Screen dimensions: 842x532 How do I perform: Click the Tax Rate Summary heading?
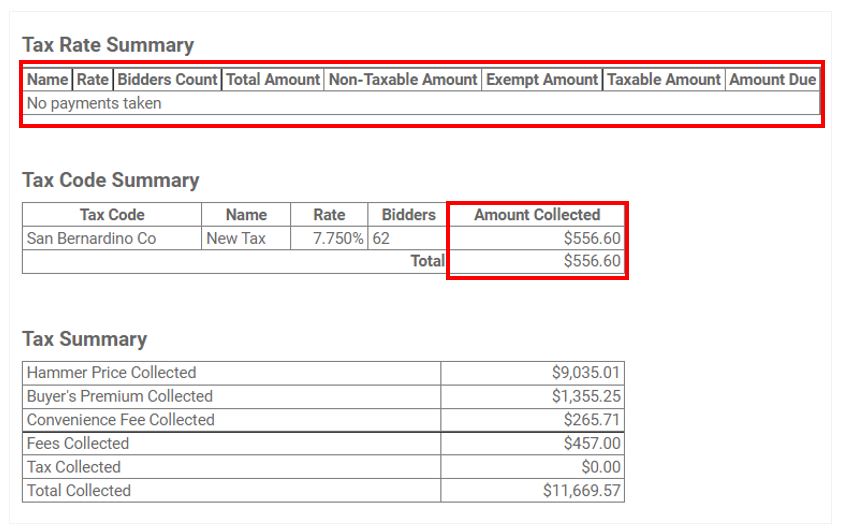108,45
